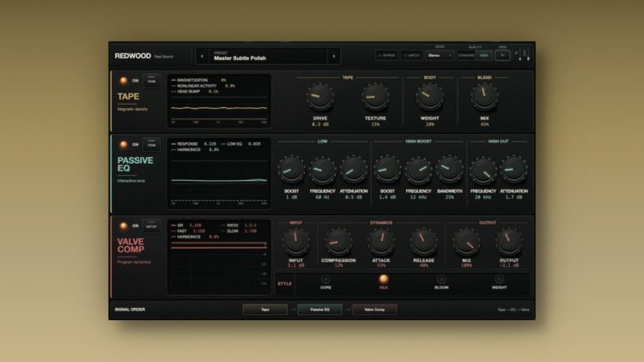Click the Compression knob
This screenshot has width=644, height=362.
[338, 242]
